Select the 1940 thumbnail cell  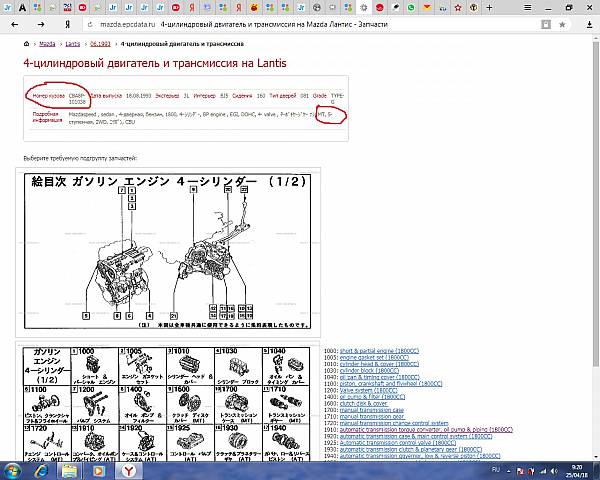pos(286,442)
